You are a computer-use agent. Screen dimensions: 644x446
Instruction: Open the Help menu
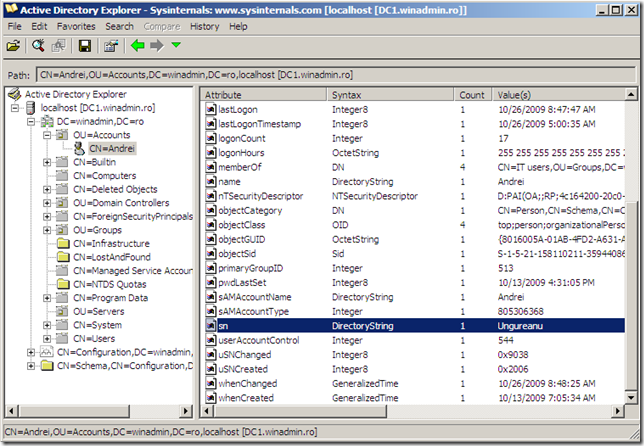pyautogui.click(x=238, y=26)
